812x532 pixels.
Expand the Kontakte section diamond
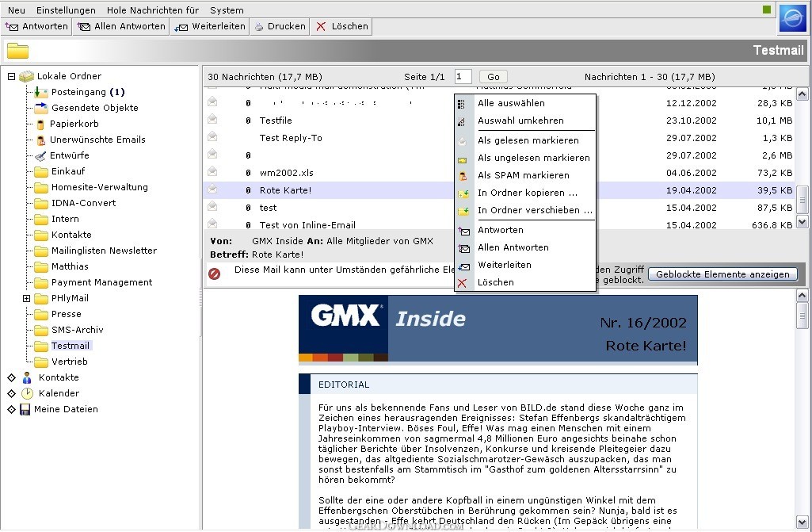click(11, 377)
